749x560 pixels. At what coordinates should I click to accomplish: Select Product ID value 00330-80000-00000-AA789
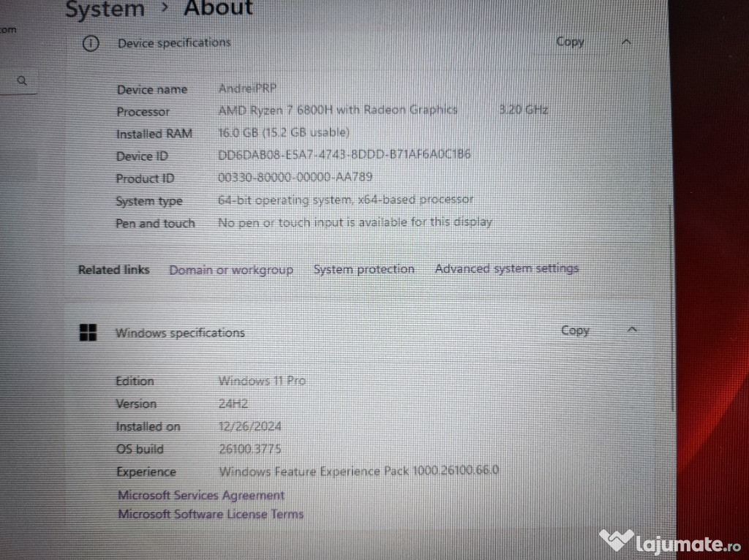(x=296, y=177)
